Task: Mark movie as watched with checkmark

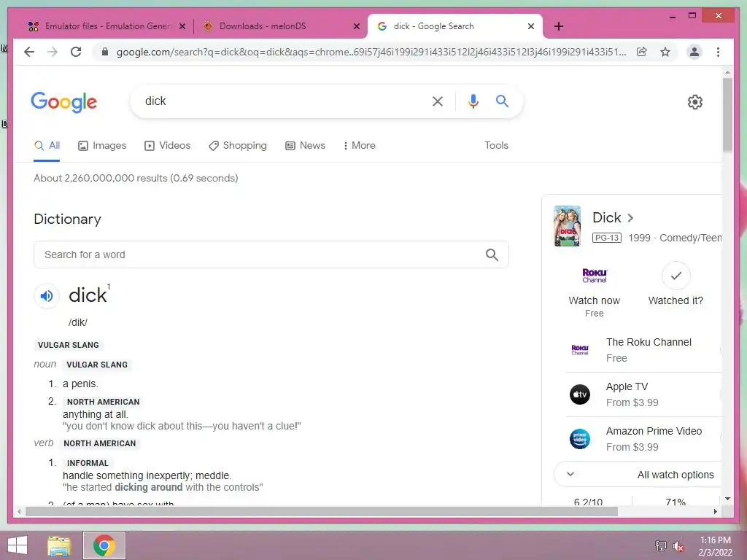Action: pyautogui.click(x=676, y=276)
